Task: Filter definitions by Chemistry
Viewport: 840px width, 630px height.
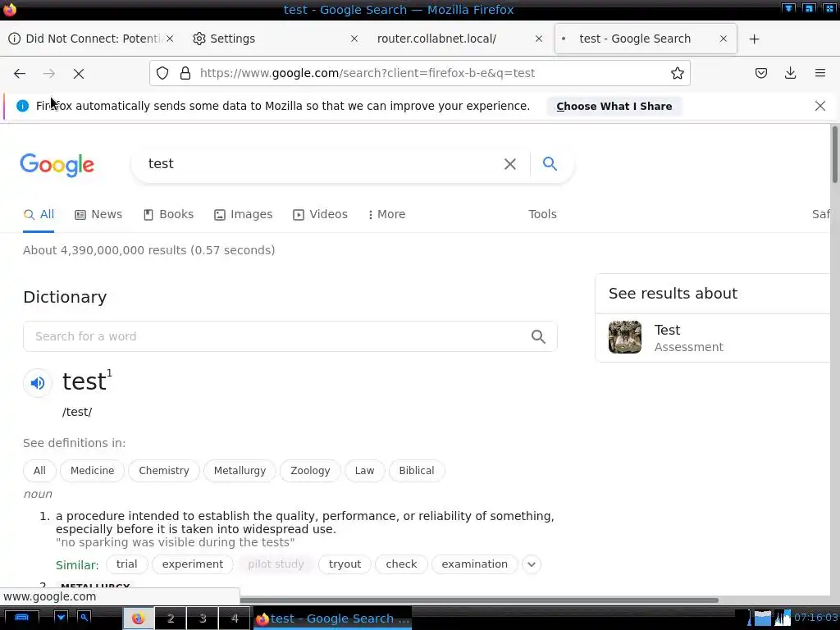Action: pos(164,471)
